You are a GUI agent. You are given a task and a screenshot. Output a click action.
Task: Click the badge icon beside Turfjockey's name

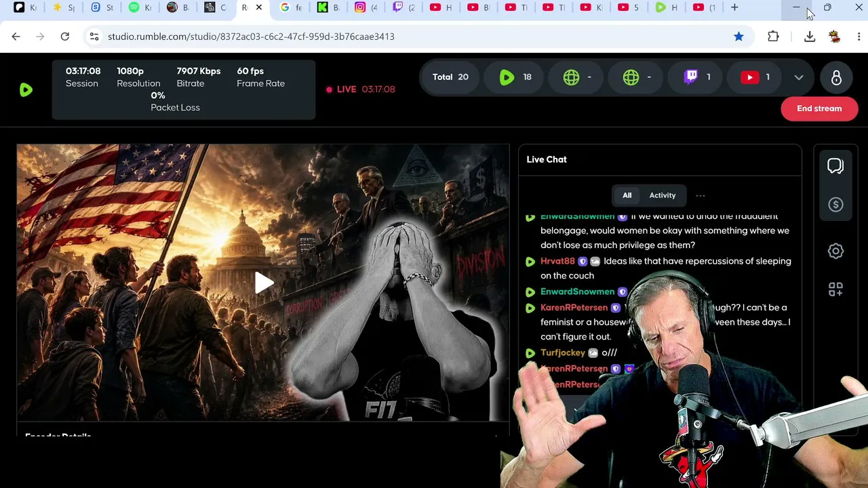[x=593, y=353]
